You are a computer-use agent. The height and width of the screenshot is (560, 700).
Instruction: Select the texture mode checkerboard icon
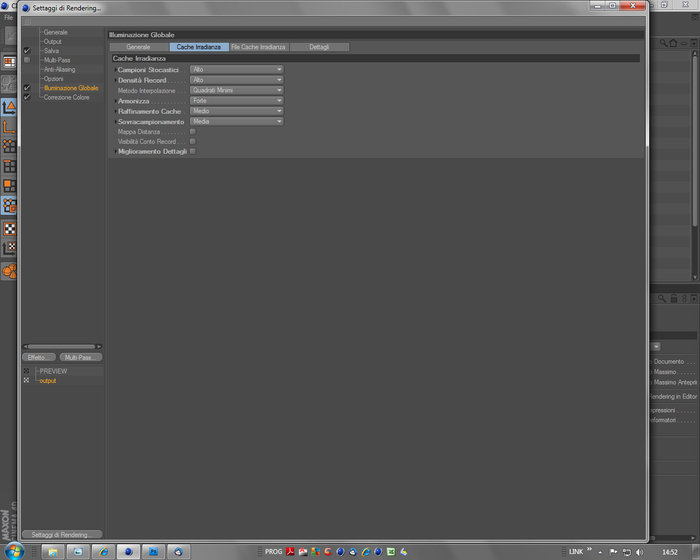(x=9, y=229)
